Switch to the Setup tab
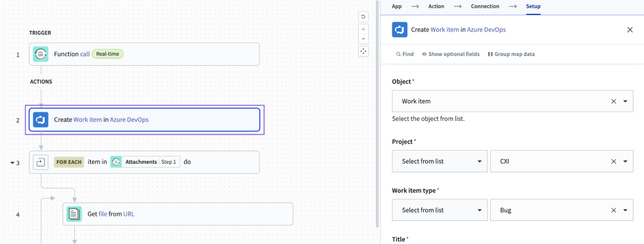The image size is (644, 244). (534, 6)
